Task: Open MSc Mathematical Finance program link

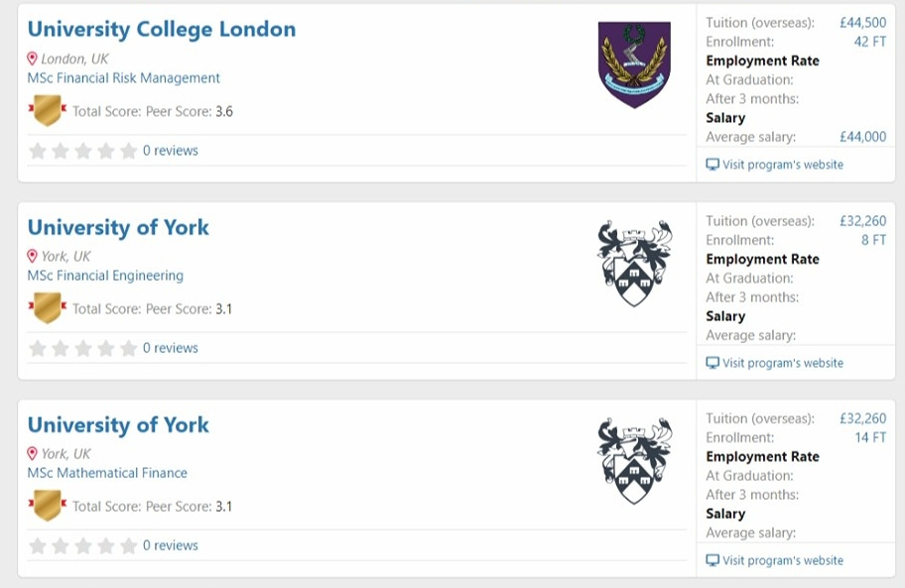Action: (x=107, y=473)
